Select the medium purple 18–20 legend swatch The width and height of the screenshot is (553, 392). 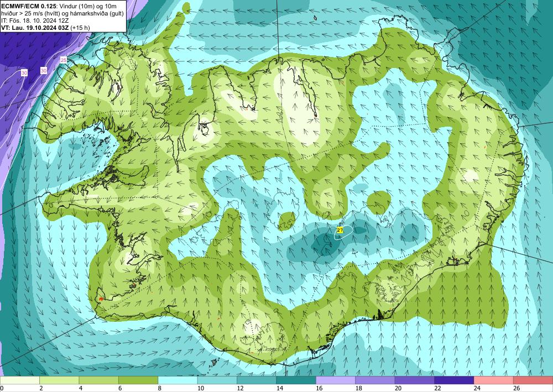(x=375, y=380)
